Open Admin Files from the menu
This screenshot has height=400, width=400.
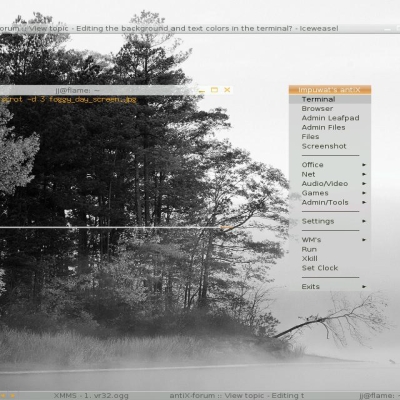[x=330, y=127]
